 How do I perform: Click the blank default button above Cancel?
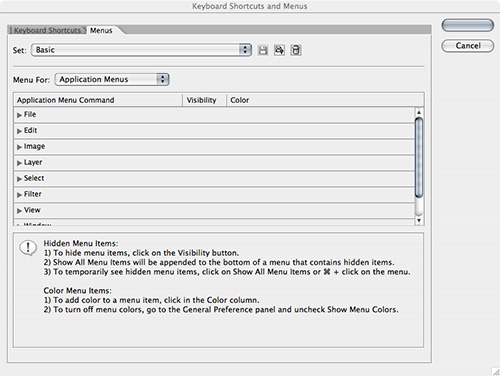click(x=468, y=25)
